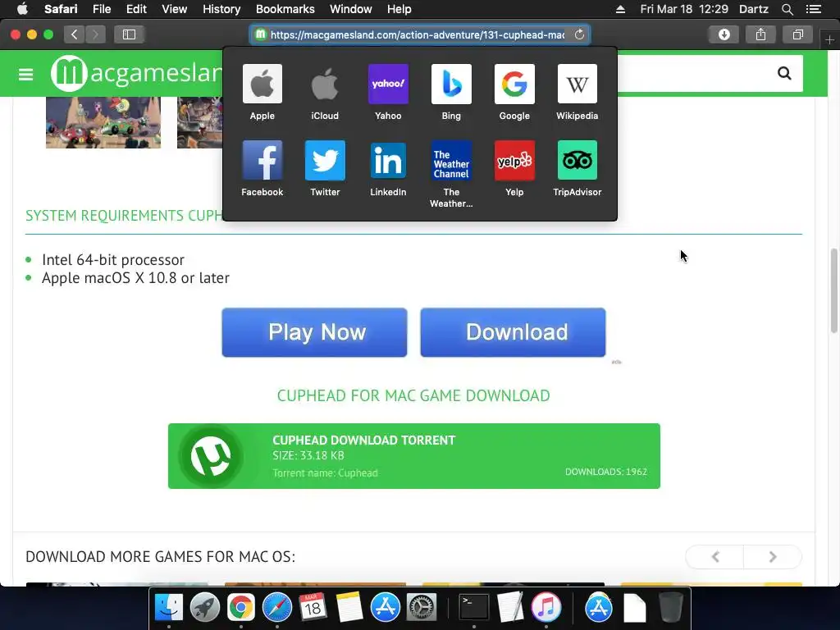Click the blue Download button
This screenshot has width=840, height=630.
coord(514,332)
